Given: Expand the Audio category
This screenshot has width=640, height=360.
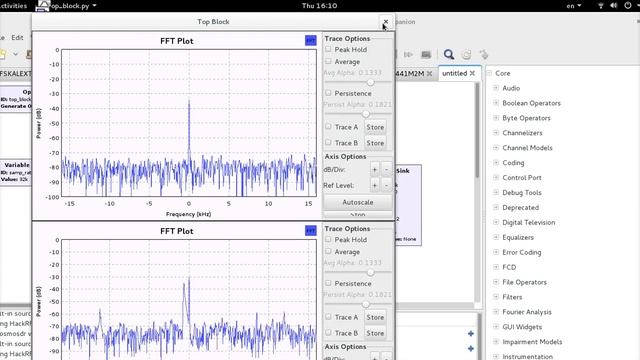Looking at the screenshot, I should coord(496,88).
